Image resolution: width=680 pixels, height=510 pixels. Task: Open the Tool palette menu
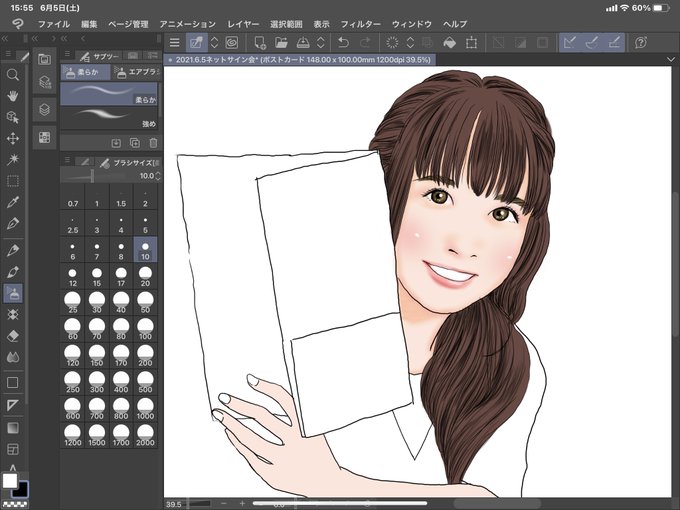pyautogui.click(x=8, y=54)
